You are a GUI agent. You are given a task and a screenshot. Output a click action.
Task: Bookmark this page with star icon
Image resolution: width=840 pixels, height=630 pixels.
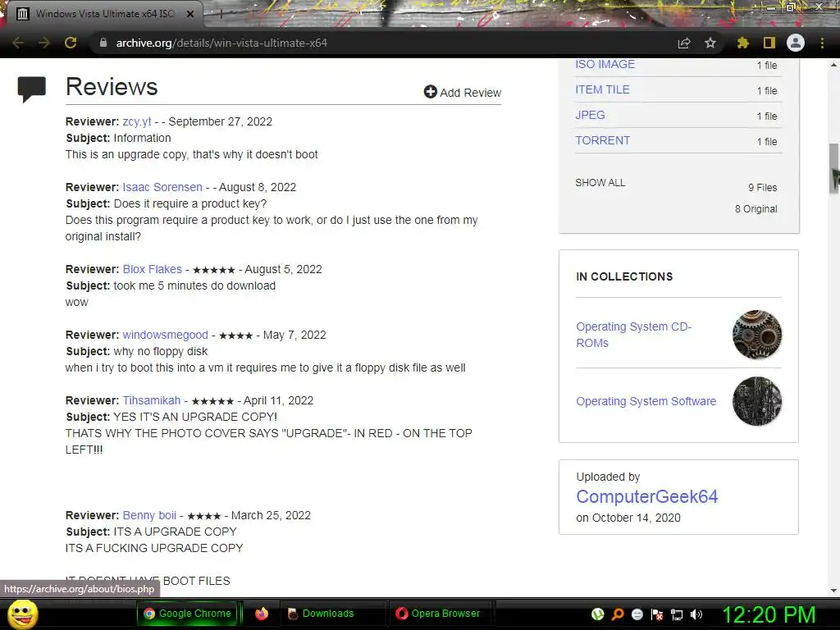[x=710, y=43]
